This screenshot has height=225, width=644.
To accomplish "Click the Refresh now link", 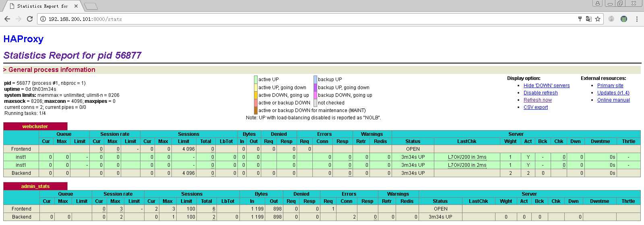I will click(x=538, y=100).
